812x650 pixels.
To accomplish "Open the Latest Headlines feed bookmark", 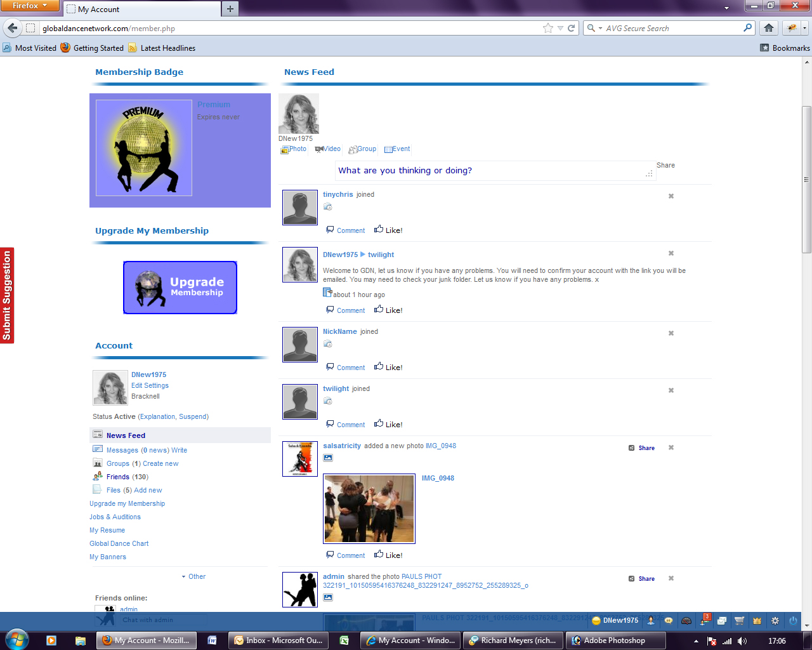I will click(x=162, y=48).
